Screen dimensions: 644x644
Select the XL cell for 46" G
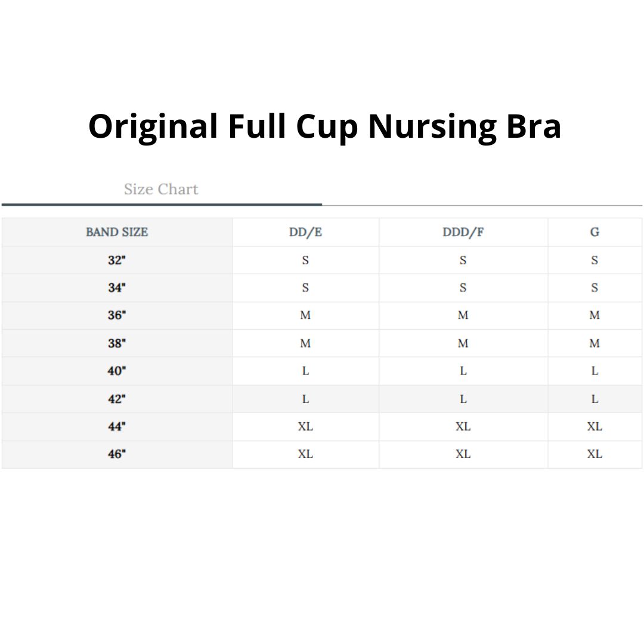pyautogui.click(x=595, y=454)
